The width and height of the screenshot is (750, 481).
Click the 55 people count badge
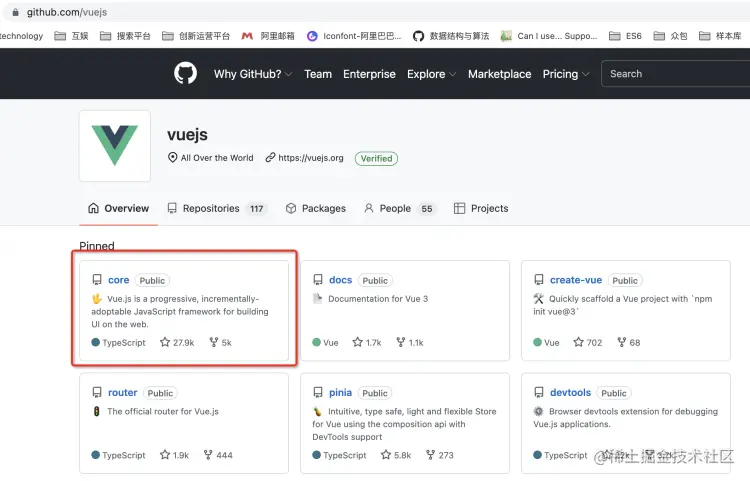427,208
